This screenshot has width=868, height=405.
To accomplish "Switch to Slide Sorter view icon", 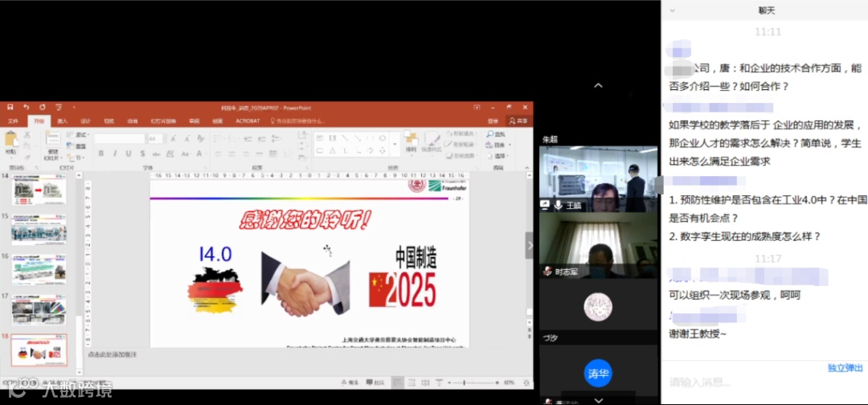I will coord(411,382).
